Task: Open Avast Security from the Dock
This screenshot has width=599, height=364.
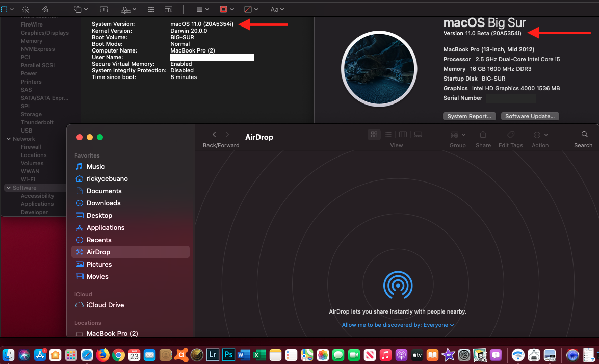Action: (181, 355)
